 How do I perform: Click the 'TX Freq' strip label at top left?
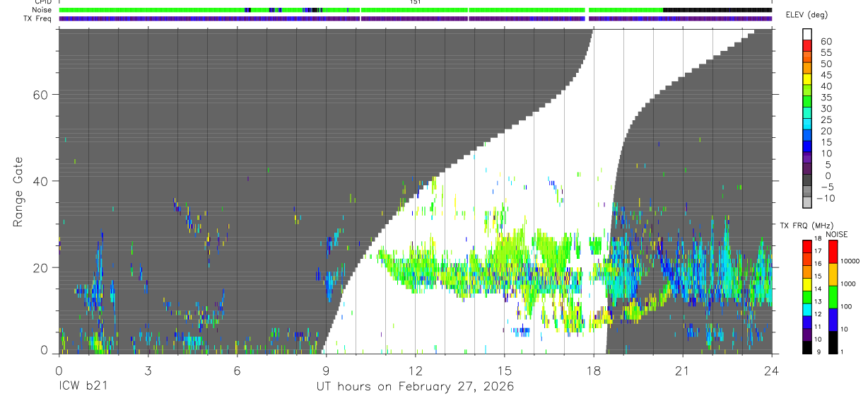(x=38, y=18)
